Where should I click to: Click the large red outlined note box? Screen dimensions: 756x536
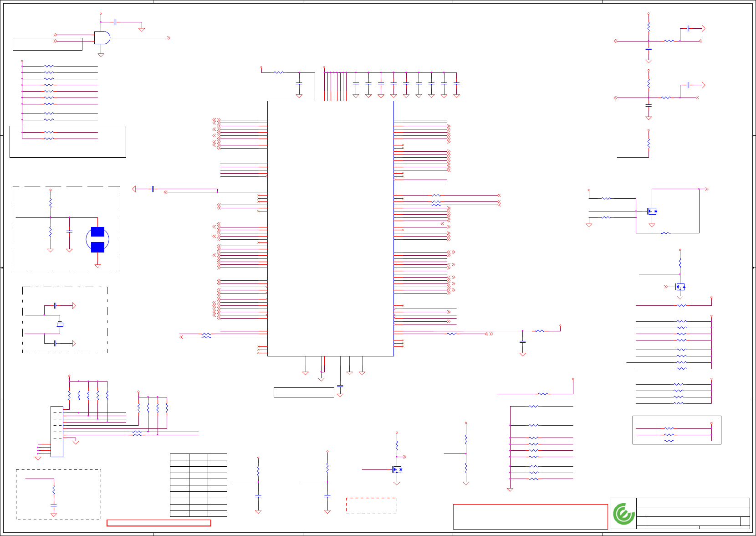pyautogui.click(x=531, y=517)
